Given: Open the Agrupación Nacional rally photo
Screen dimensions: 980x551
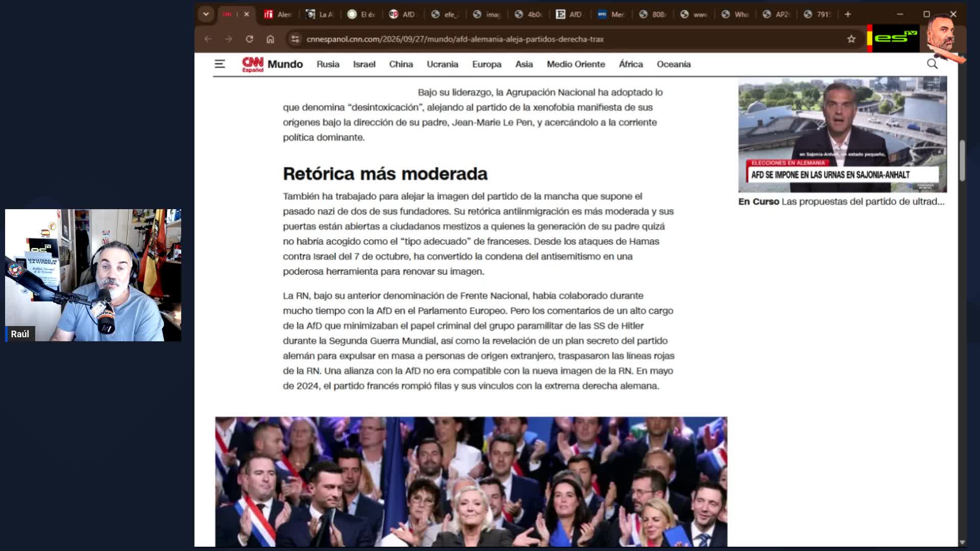Looking at the screenshot, I should pos(471,482).
